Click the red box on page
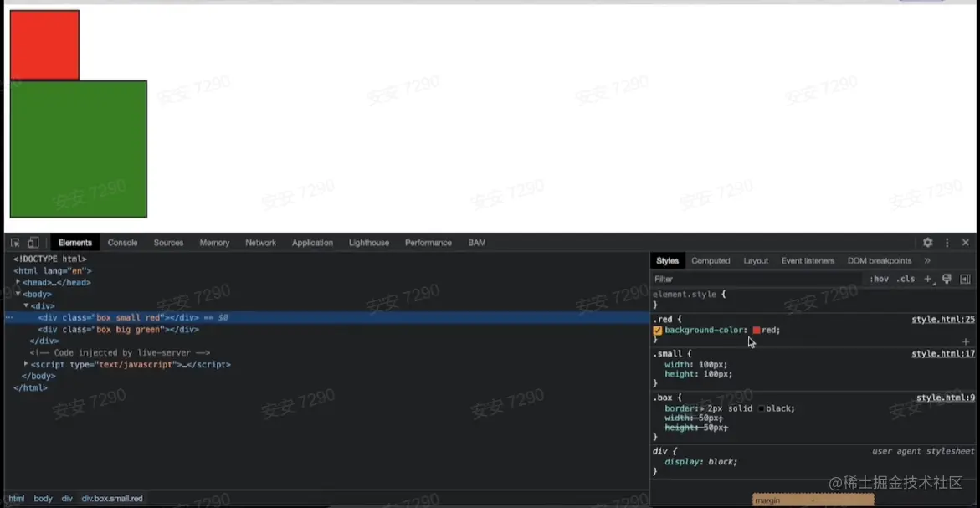 (x=44, y=45)
